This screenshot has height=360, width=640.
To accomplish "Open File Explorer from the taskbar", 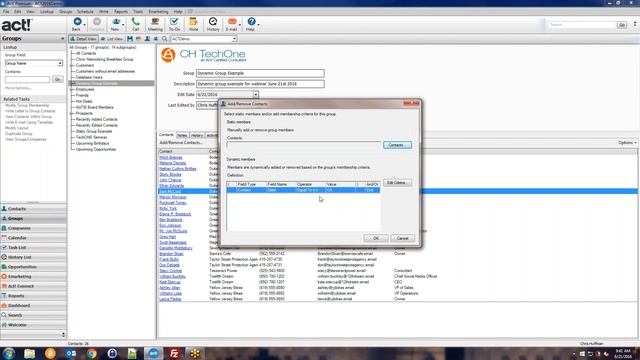I will pyautogui.click(x=29, y=353).
